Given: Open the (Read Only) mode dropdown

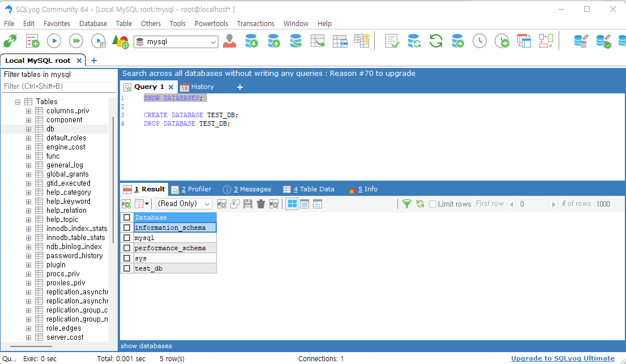Looking at the screenshot, I should (x=183, y=204).
